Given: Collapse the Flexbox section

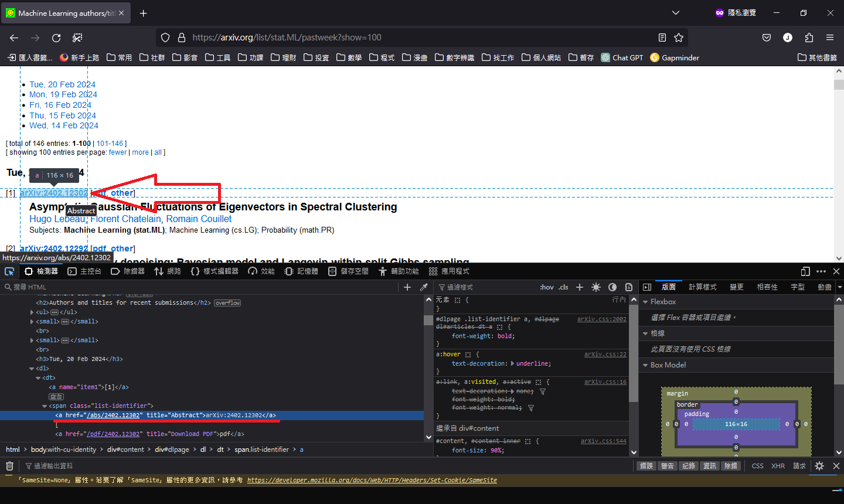Looking at the screenshot, I should click(x=645, y=302).
